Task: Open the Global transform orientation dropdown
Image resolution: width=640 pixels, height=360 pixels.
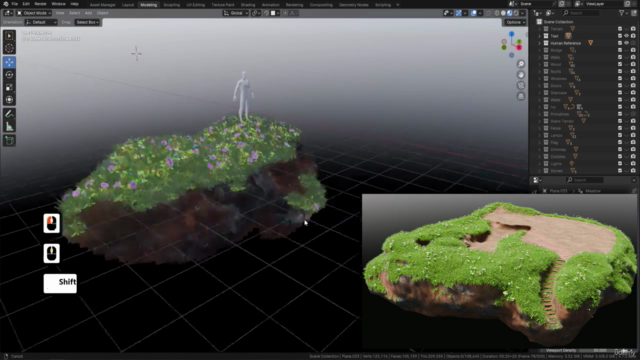Action: [236, 13]
